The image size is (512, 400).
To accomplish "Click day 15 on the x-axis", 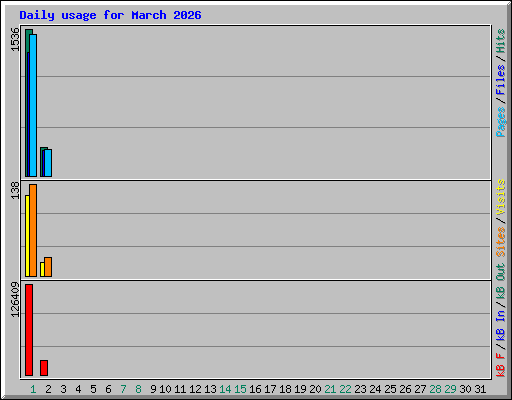I will [x=240, y=389].
